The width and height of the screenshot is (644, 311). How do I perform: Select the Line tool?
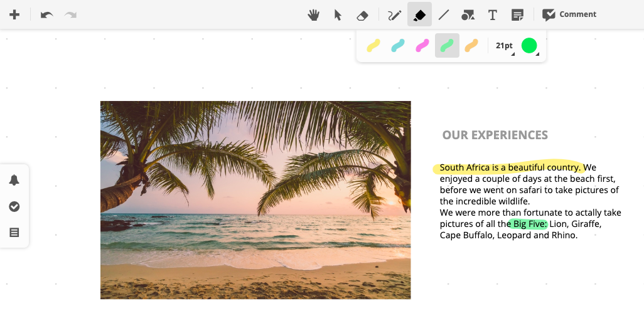444,16
